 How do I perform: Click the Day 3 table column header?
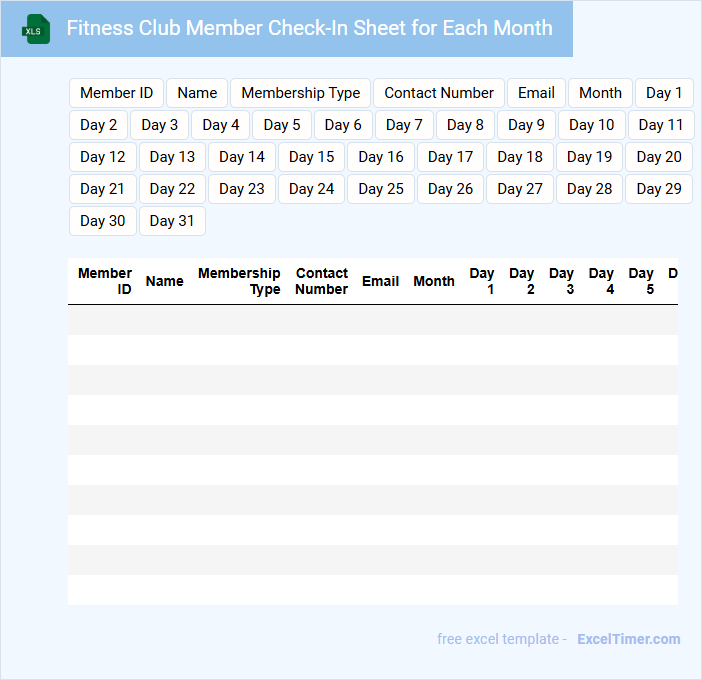pyautogui.click(x=561, y=281)
